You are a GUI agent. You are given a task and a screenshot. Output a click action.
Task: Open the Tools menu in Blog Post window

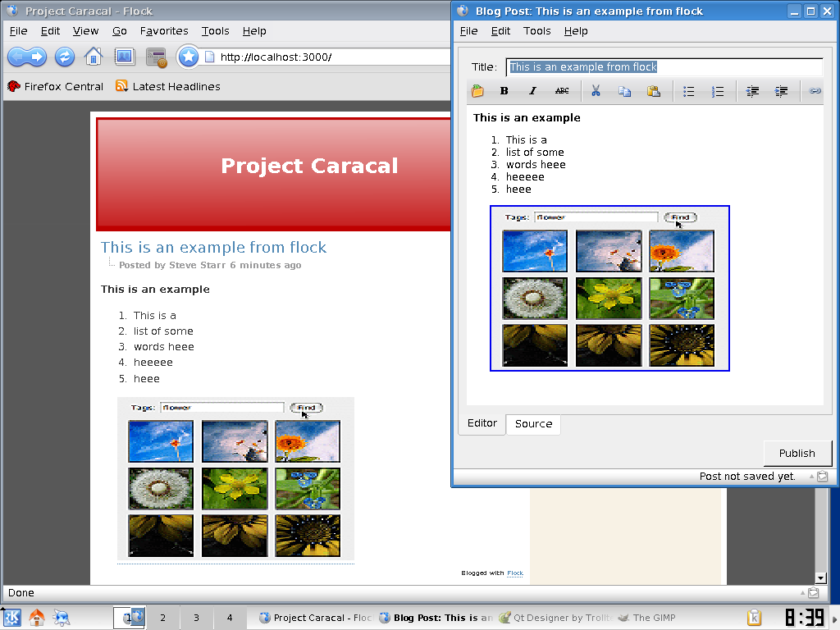click(x=537, y=30)
